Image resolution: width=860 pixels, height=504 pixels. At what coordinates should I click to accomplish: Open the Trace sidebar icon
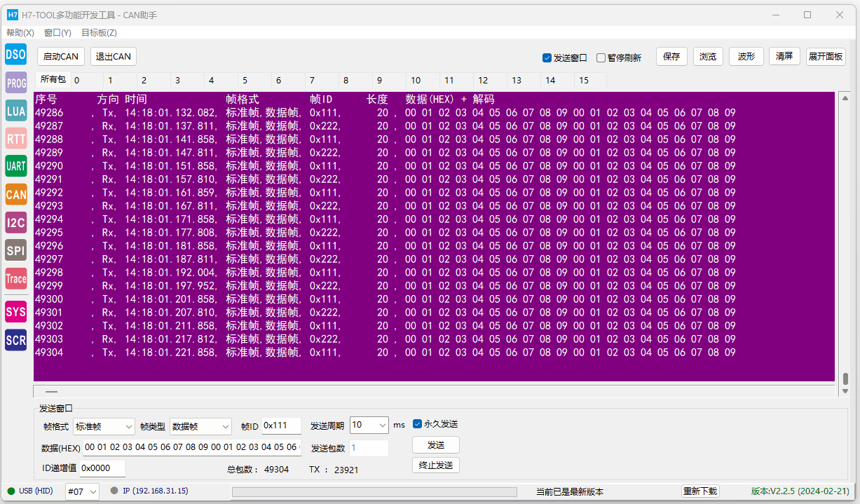pos(15,278)
